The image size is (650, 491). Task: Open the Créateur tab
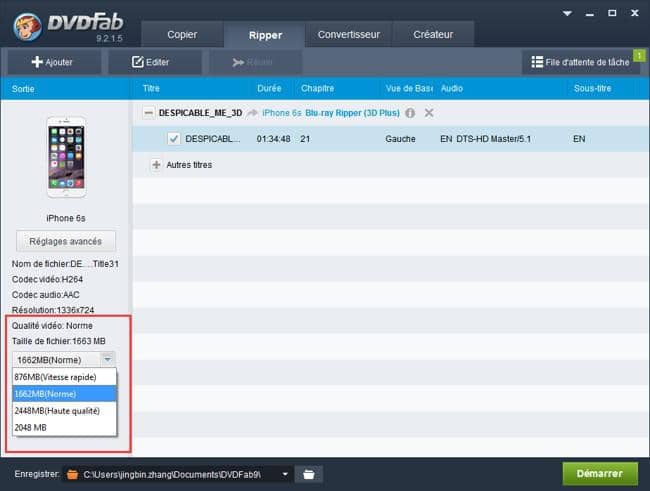(433, 34)
